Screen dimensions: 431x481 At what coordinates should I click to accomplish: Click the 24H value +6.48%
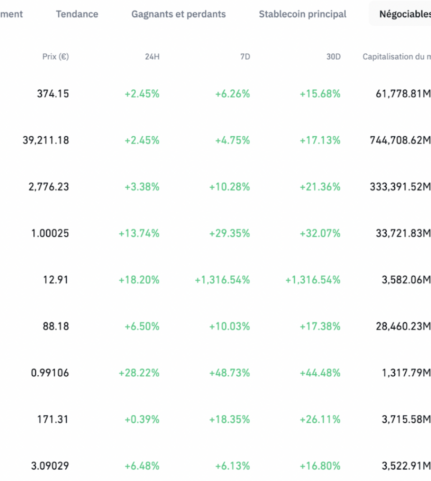[142, 466]
